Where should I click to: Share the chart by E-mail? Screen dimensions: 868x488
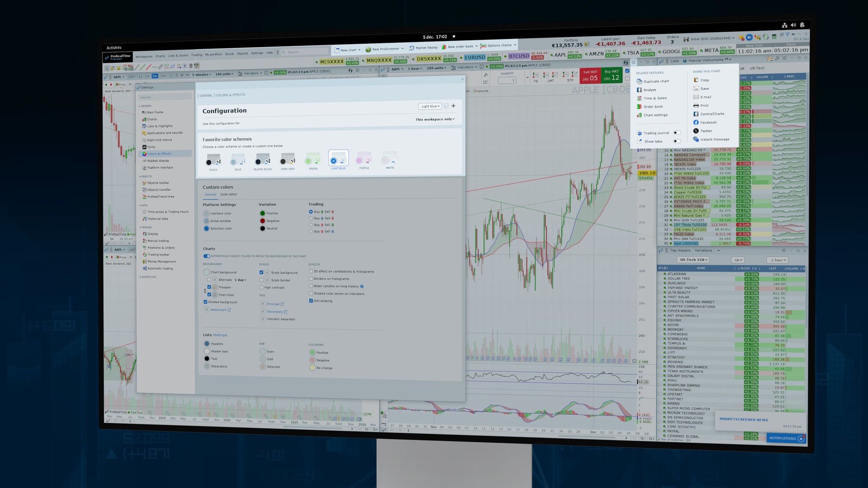point(702,97)
